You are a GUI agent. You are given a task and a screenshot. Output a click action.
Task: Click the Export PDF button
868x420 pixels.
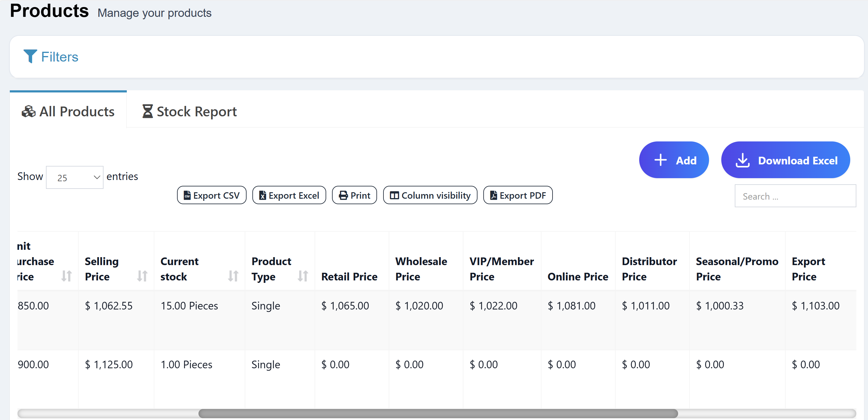tap(518, 195)
